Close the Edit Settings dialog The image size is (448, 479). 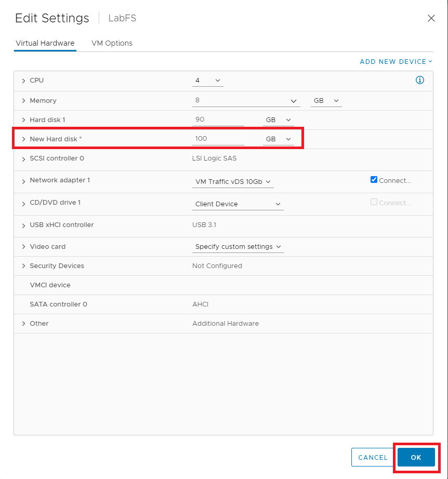pos(431,18)
